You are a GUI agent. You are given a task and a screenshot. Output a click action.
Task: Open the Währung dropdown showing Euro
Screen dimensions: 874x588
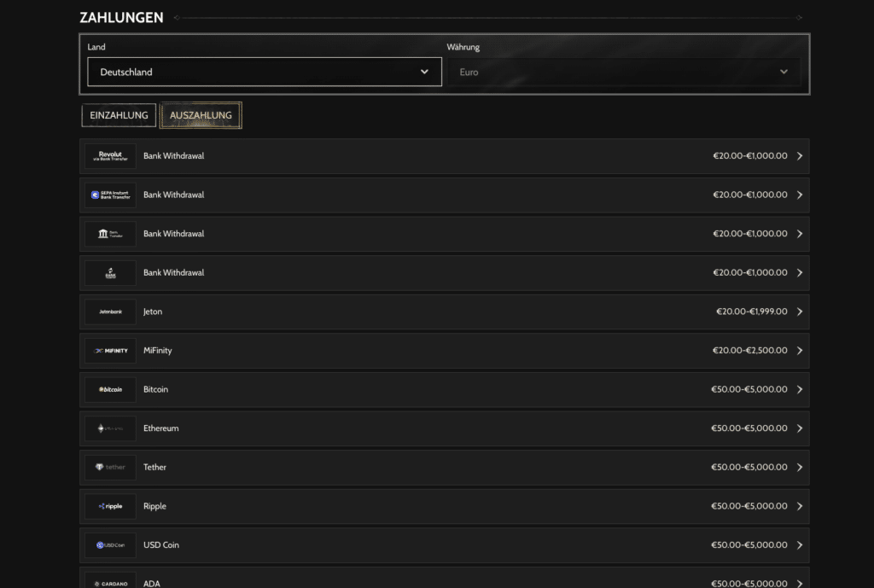(x=624, y=72)
